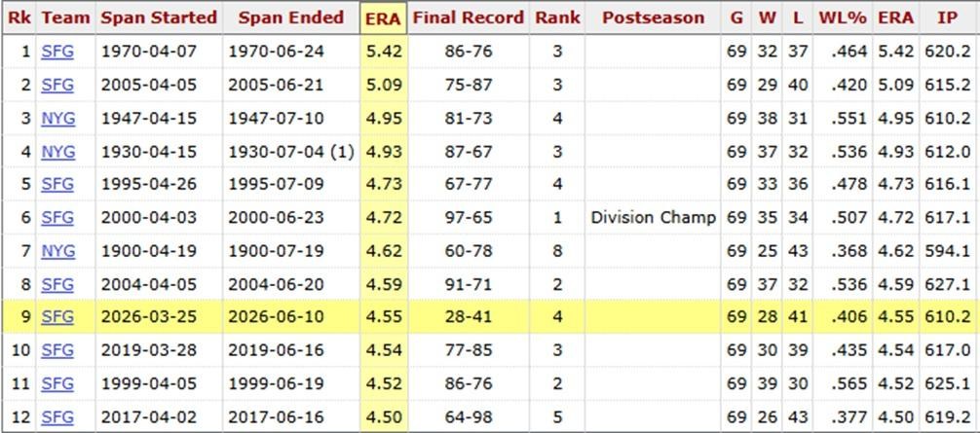This screenshot has width=980, height=433.
Task: Follow the NYG link in the 1947 row
Action: (x=58, y=118)
